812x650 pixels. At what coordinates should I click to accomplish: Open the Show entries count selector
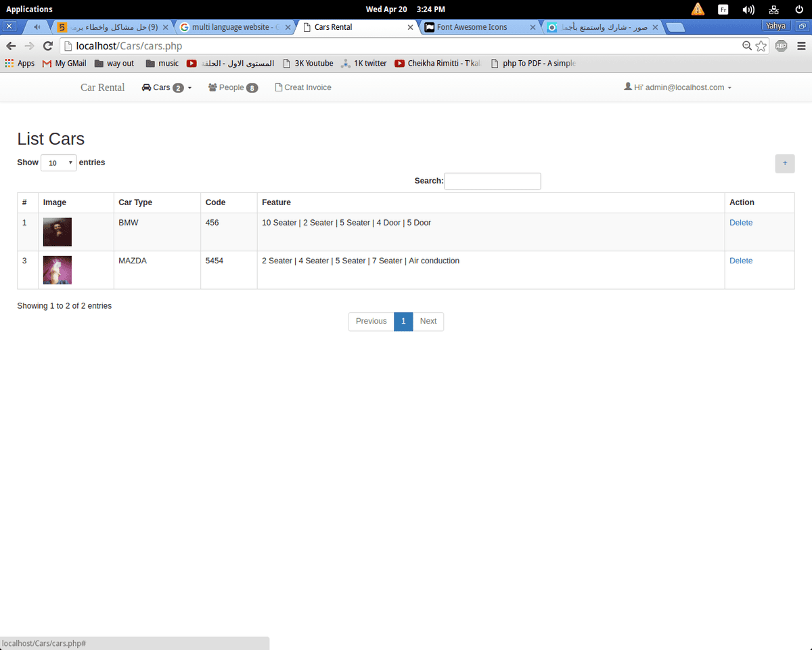[x=59, y=163]
